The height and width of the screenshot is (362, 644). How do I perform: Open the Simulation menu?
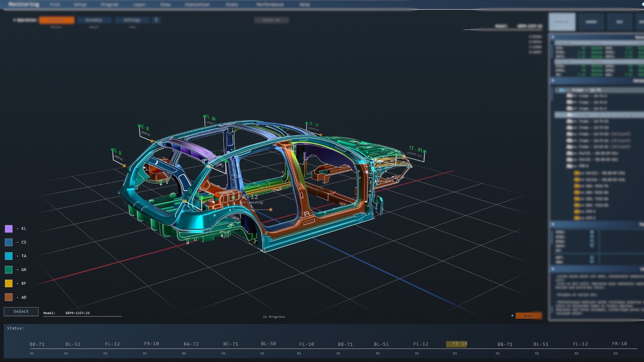196,4
